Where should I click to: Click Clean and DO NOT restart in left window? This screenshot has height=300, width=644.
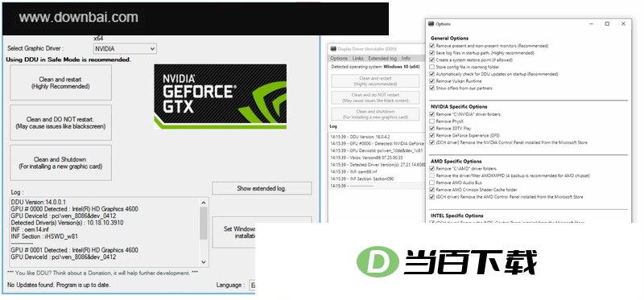tap(61, 123)
